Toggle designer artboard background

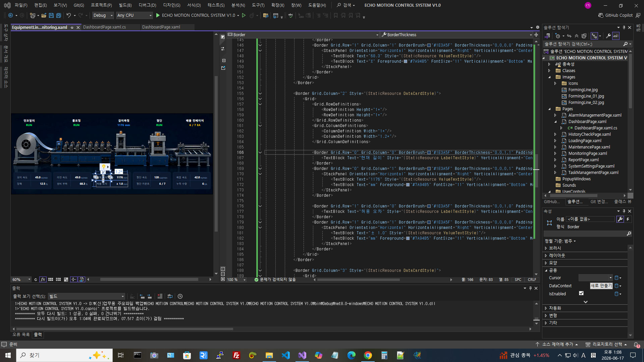66,280
